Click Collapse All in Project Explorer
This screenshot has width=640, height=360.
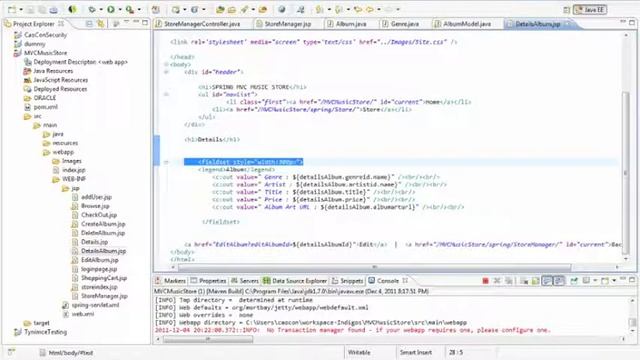point(89,24)
